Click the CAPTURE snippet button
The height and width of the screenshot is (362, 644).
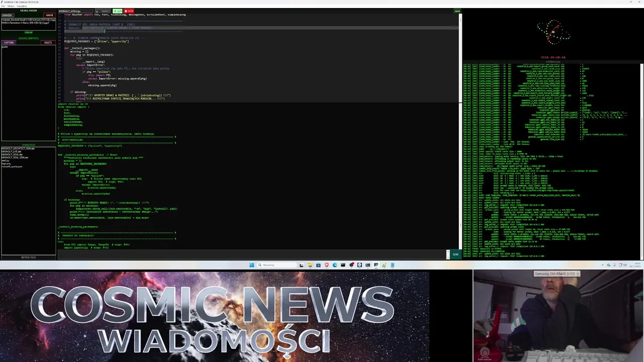[x=9, y=43]
